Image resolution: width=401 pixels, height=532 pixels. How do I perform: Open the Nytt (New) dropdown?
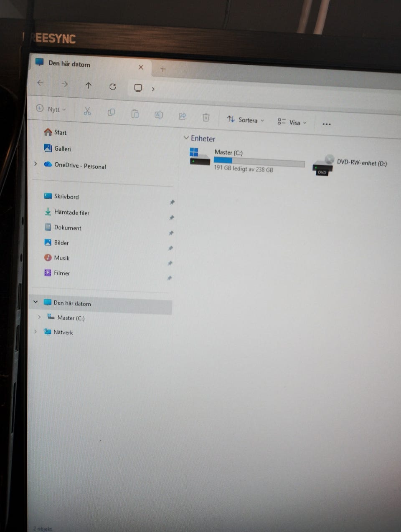tap(51, 109)
